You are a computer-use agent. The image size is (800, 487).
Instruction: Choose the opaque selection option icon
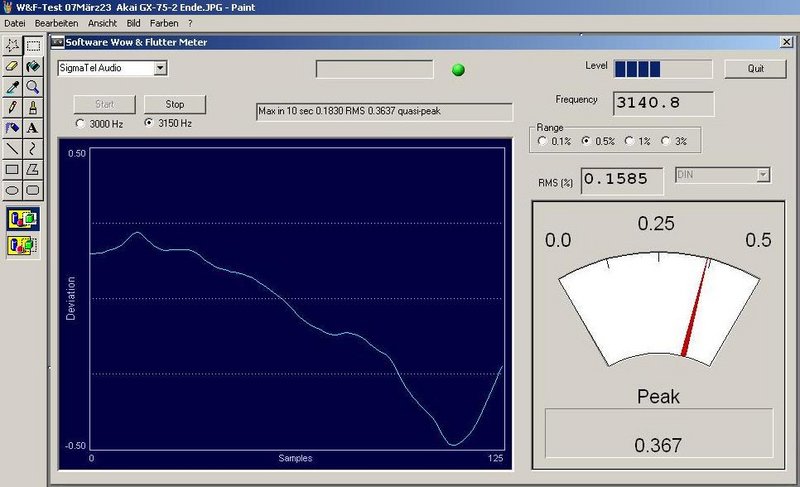(x=23, y=219)
